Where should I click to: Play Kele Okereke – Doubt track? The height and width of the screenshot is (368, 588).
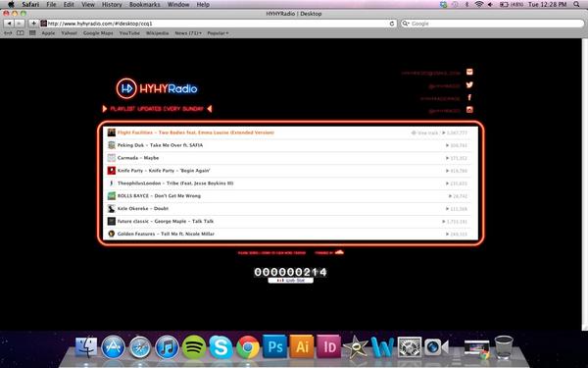coord(286,208)
